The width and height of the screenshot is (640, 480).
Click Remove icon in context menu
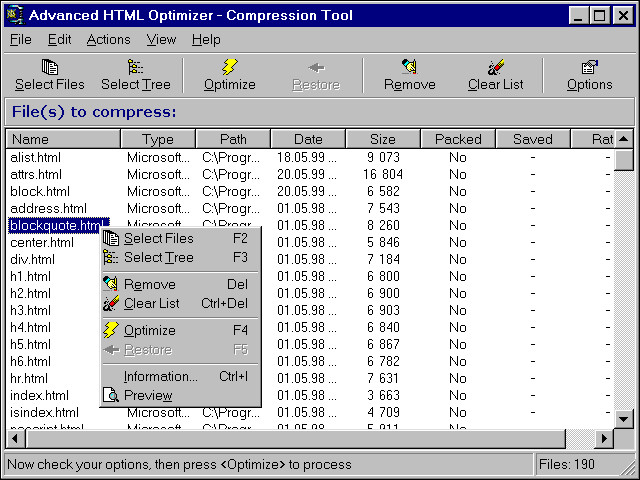click(111, 284)
